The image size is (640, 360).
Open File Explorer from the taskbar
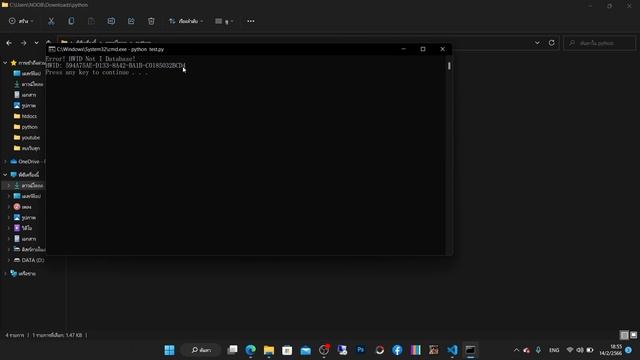click(x=269, y=350)
